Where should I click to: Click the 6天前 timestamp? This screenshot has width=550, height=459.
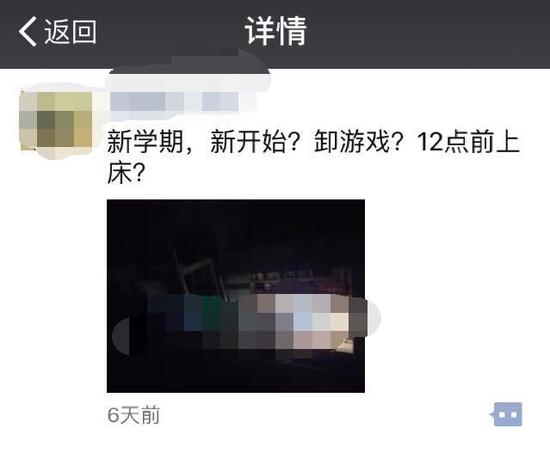(134, 415)
